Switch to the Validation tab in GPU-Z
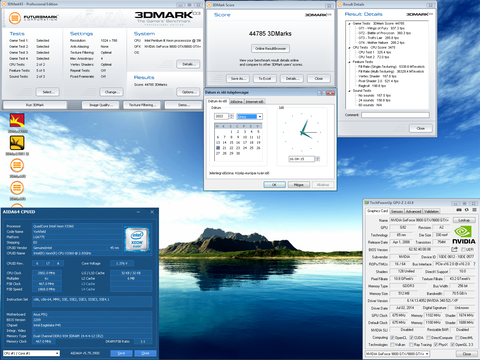Screen dimensions: 480x360 coord(431,211)
